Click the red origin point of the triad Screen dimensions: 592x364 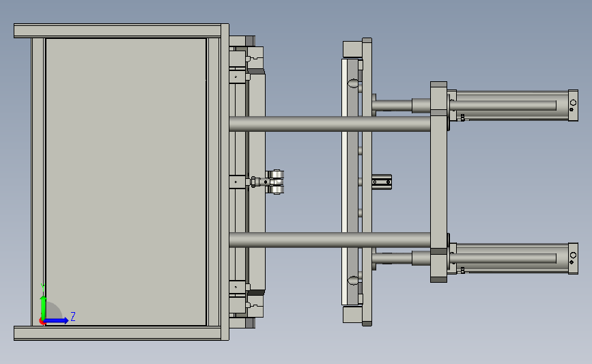tap(42, 322)
